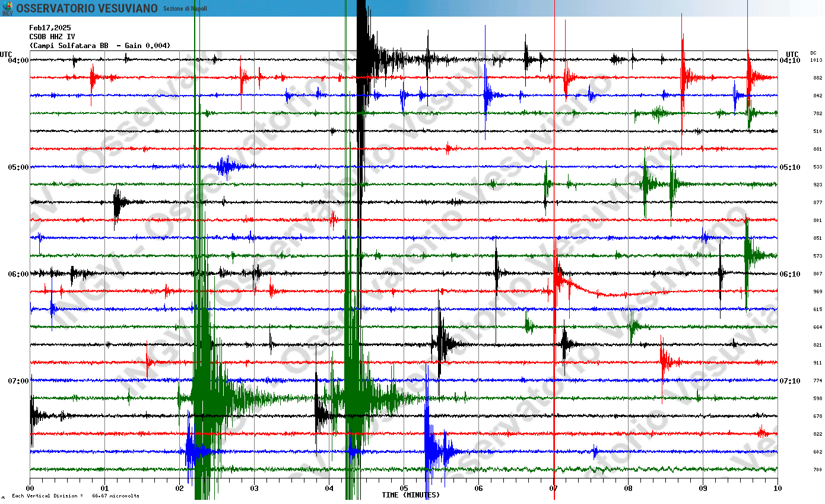Click the DC value 602
The height and width of the screenshot is (504, 825).
(x=817, y=452)
